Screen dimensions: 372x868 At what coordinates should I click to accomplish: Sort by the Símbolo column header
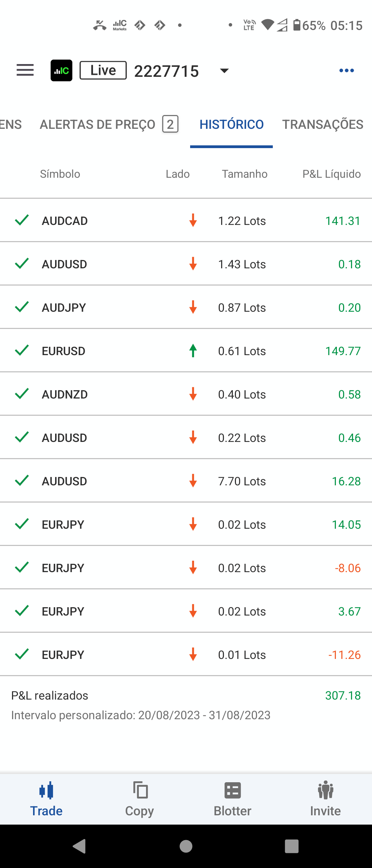pyautogui.click(x=60, y=174)
